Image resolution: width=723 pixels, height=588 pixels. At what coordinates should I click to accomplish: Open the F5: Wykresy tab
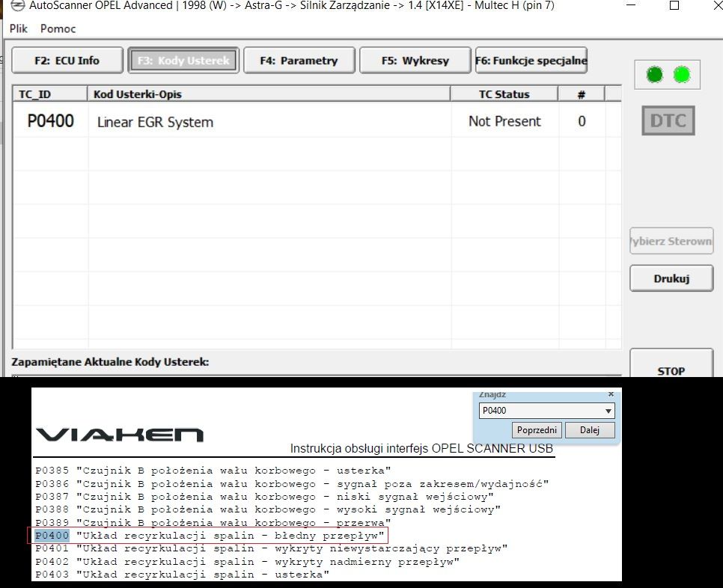pos(415,61)
